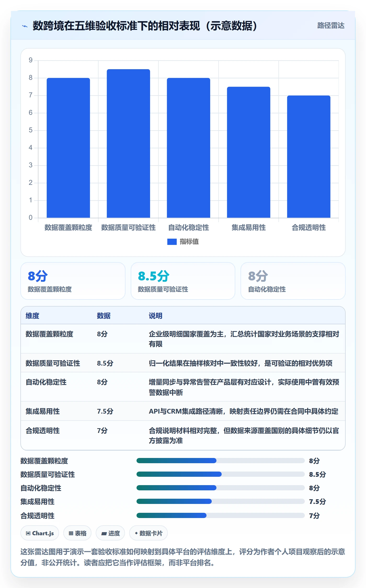Click the 合规透明性 progress bar

click(x=221, y=515)
